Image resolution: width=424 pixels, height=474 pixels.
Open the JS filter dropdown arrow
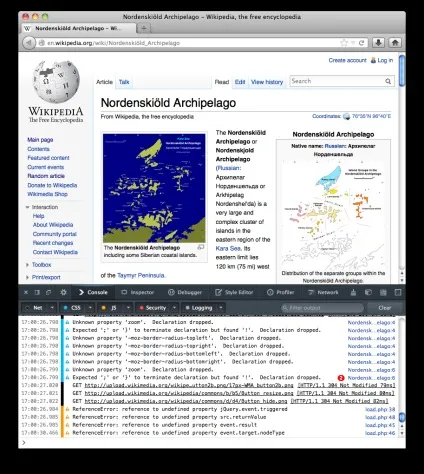(128, 308)
